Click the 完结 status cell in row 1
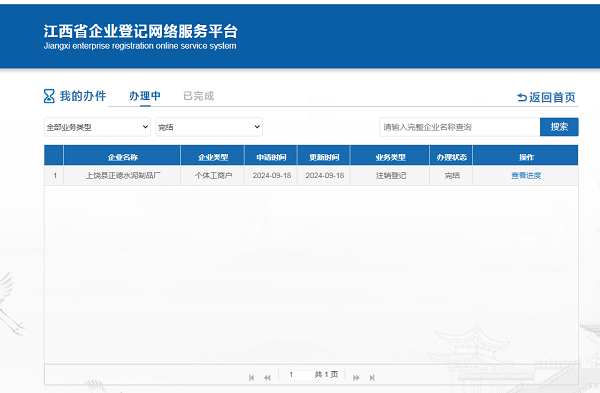Image resolution: width=600 pixels, height=393 pixels. (x=452, y=176)
